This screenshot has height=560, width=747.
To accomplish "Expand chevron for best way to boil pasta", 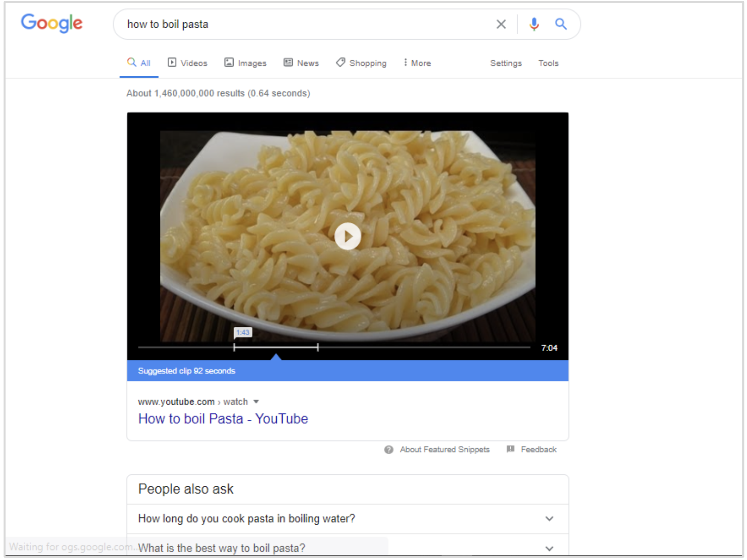I will tap(549, 548).
